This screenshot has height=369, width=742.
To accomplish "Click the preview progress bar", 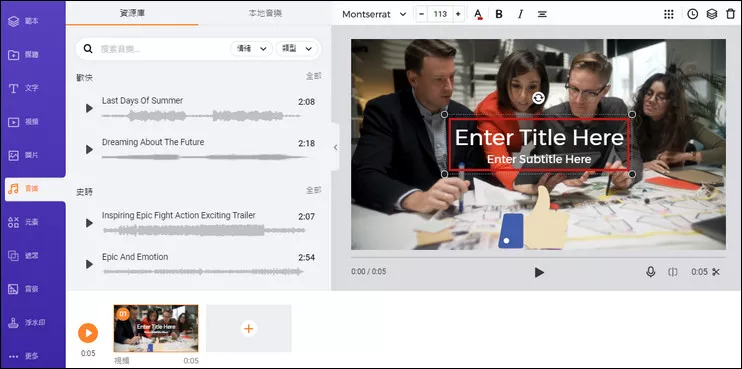I will (538, 258).
